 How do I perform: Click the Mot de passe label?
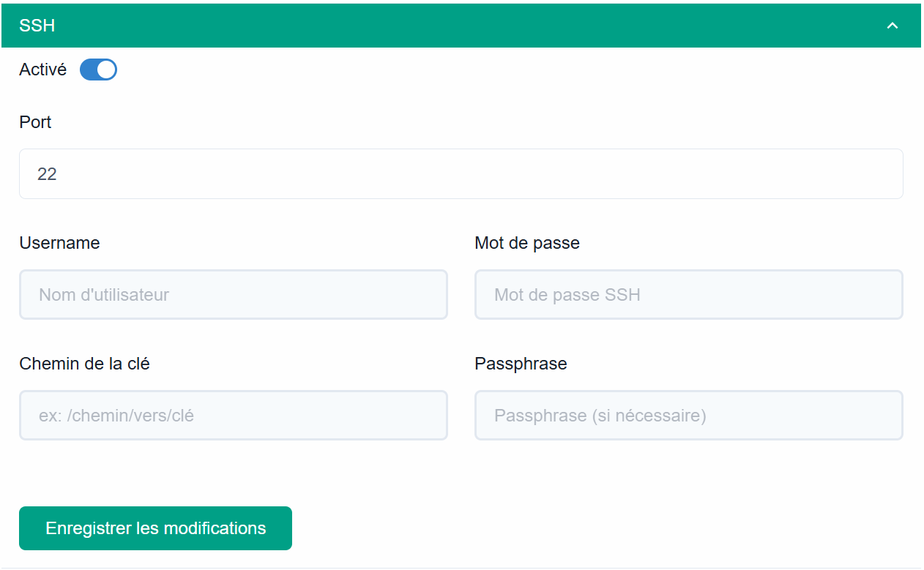click(527, 243)
